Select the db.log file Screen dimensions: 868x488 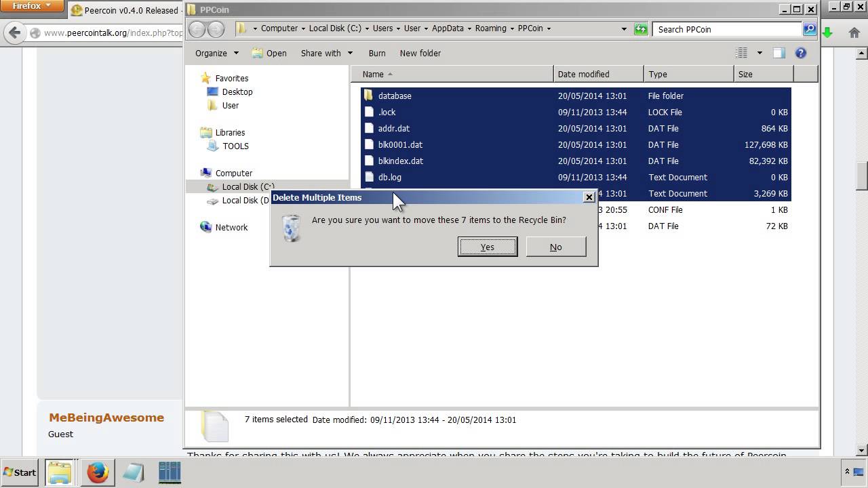(x=576, y=177)
